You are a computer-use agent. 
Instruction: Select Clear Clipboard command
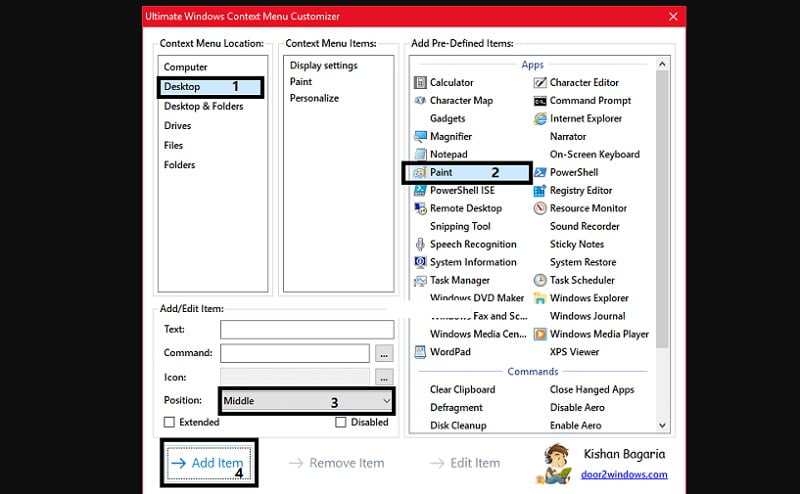pyautogui.click(x=463, y=390)
